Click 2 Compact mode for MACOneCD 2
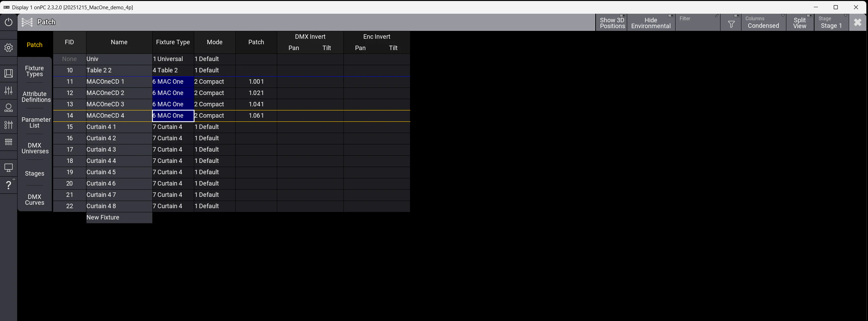This screenshot has height=321, width=868. (x=215, y=93)
